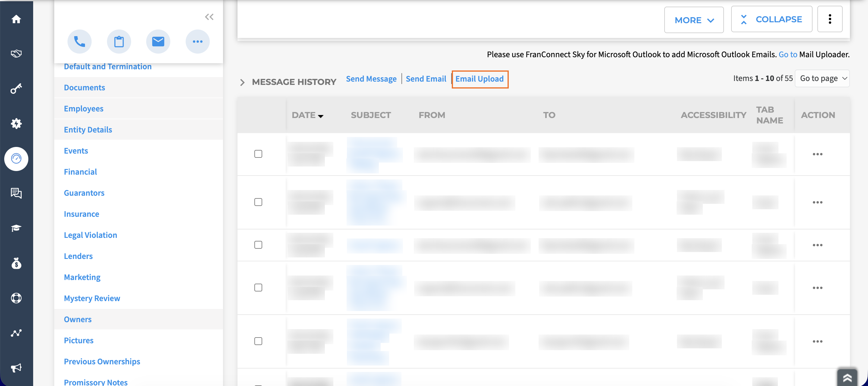The width and height of the screenshot is (868, 386).
Task: Open the clipboard task icon
Action: (119, 41)
